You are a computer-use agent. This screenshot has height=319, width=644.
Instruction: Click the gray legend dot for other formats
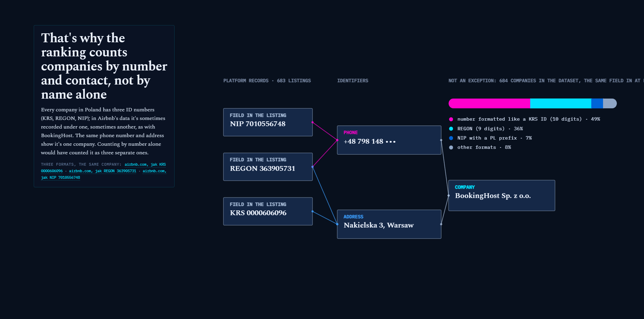click(x=451, y=147)
